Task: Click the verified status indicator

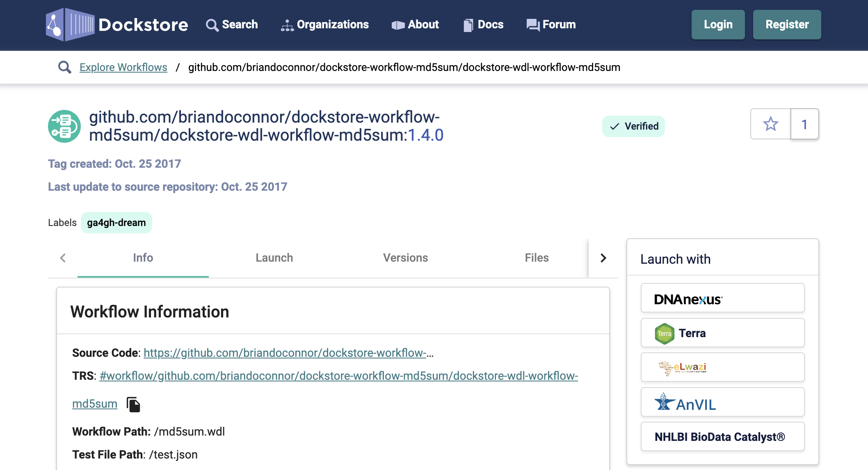Action: coord(634,125)
